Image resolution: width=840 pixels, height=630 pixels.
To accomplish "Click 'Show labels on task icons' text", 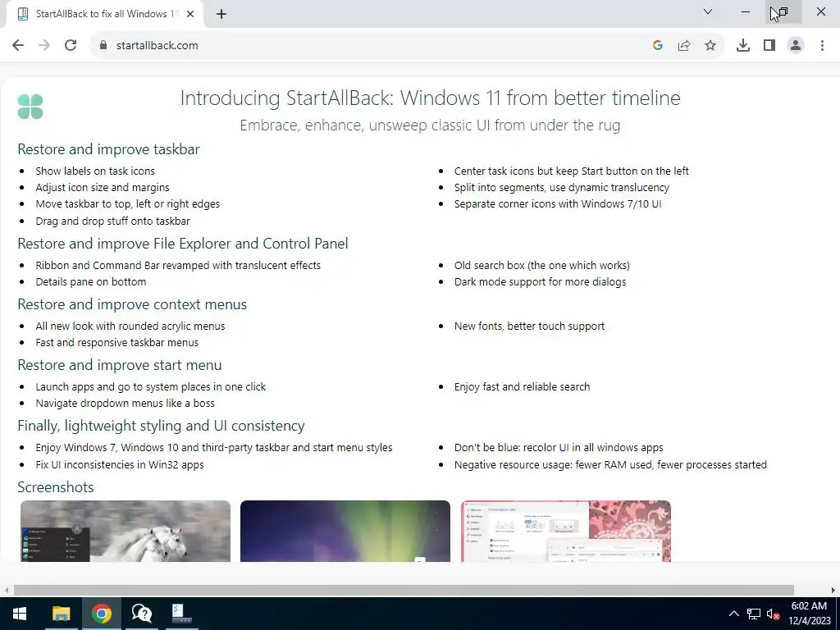I will [95, 171].
